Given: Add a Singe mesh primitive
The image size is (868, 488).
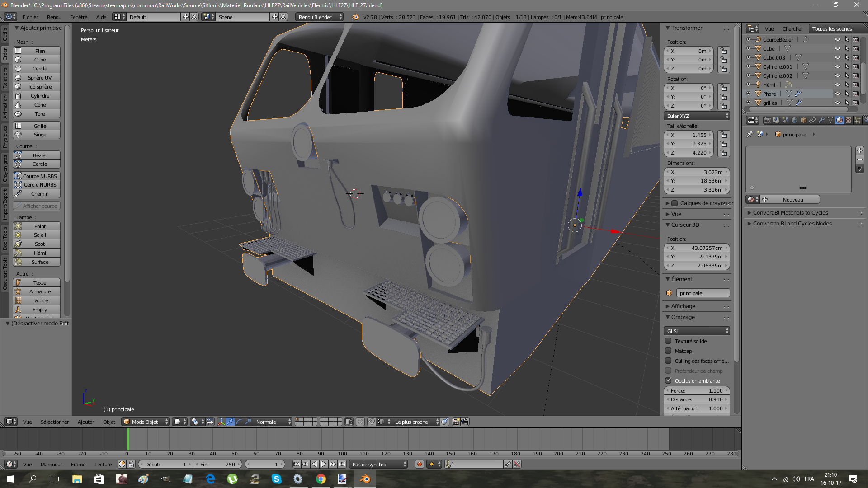Looking at the screenshot, I should 37,135.
